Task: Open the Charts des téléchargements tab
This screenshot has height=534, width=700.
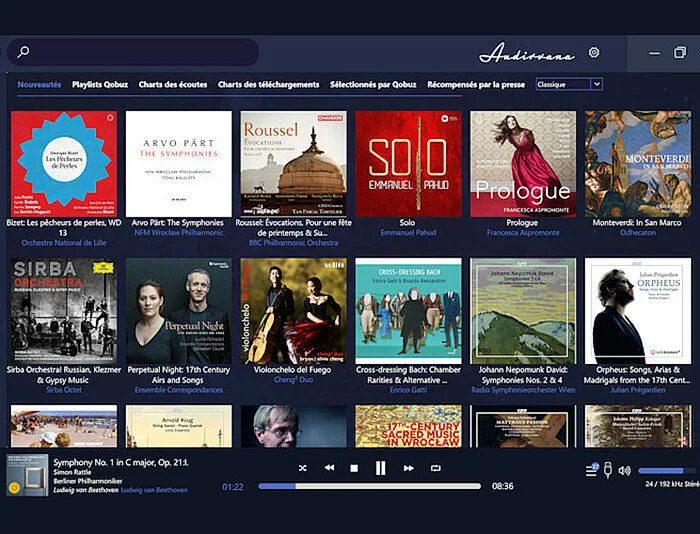Action: coord(268,84)
